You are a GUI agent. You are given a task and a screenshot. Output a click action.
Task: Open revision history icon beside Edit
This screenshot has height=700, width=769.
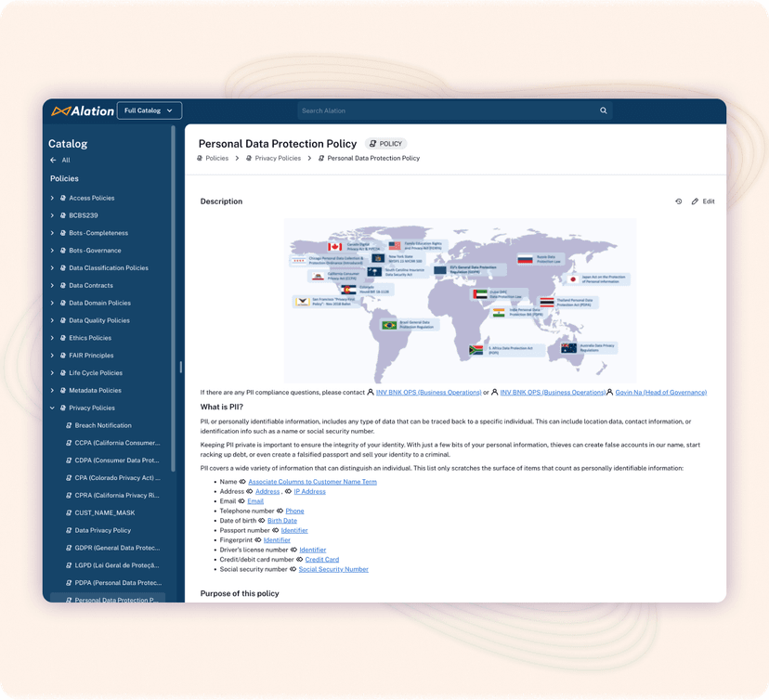(679, 201)
